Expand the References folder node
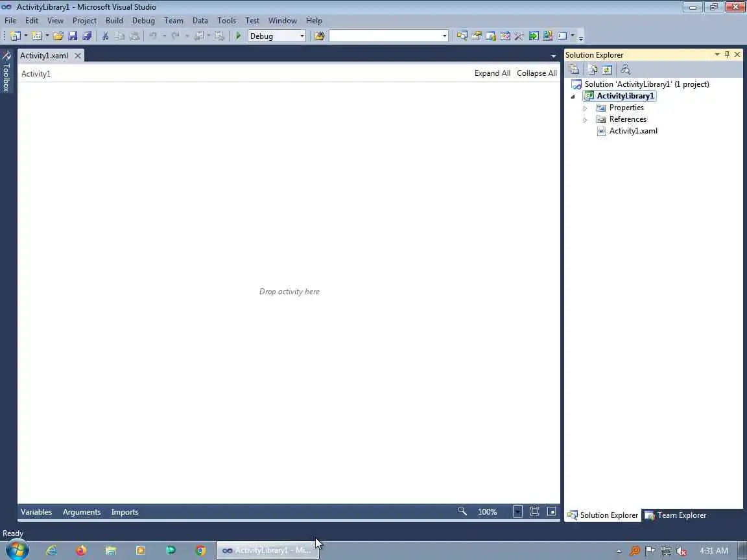Viewport: 747px width, 560px height. (x=585, y=120)
